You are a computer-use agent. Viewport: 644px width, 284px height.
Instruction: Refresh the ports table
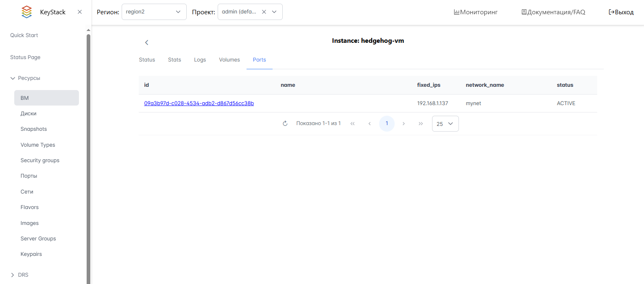coord(285,123)
